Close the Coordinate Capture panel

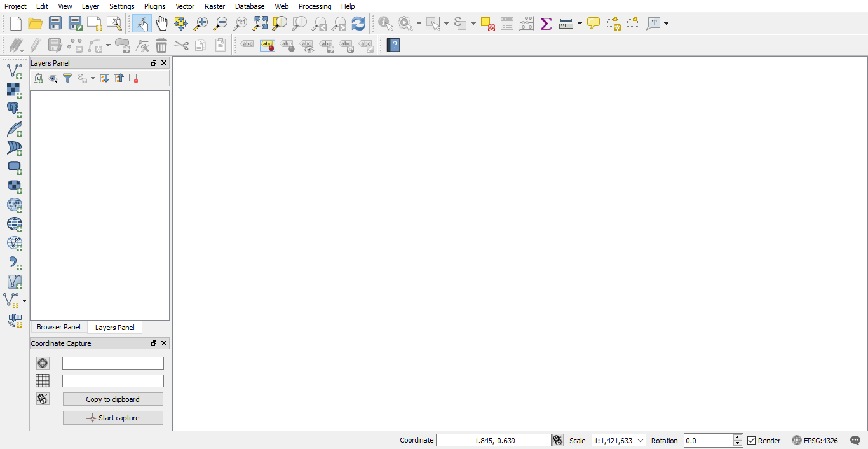[x=164, y=343]
